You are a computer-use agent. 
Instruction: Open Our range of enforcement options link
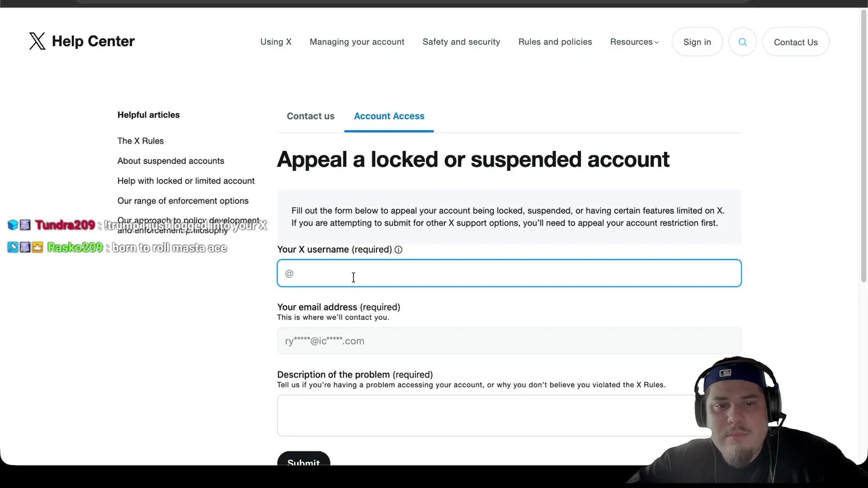183,201
